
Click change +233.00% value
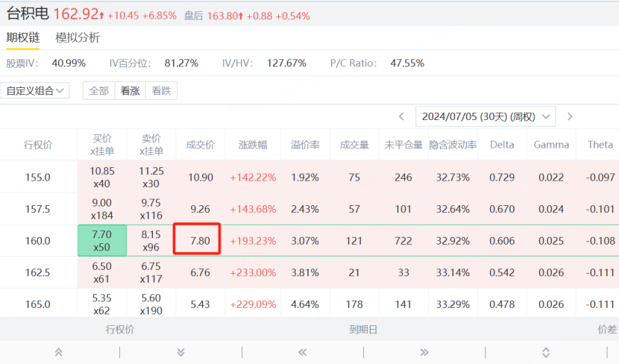click(x=253, y=272)
